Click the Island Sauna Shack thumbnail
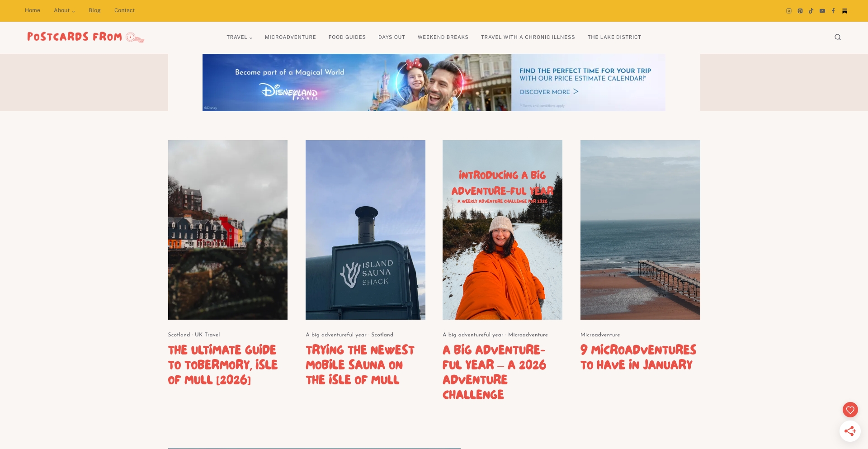The height and width of the screenshot is (449, 868). 365,230
